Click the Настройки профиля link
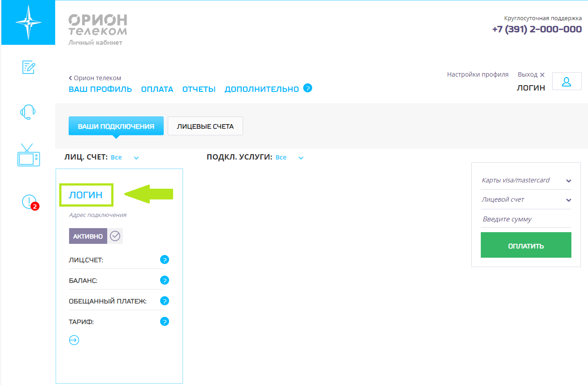Image resolution: width=588 pixels, height=385 pixels. pos(478,74)
